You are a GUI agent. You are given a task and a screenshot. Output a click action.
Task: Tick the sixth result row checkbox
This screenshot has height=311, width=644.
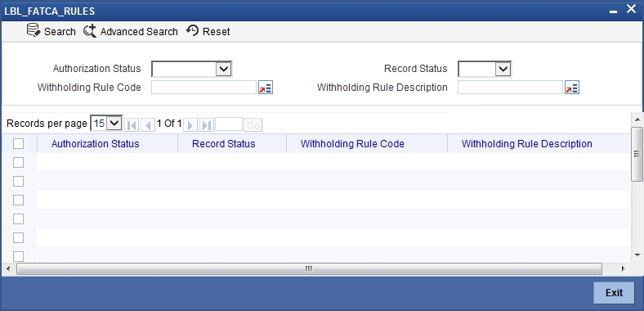(19, 256)
